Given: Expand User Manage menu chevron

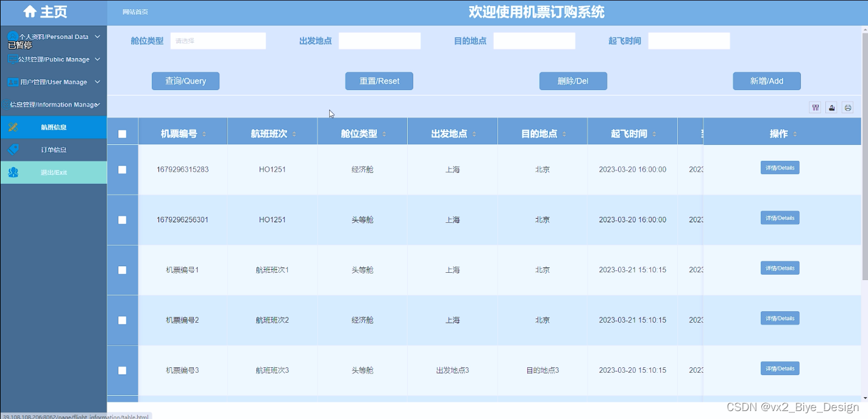Looking at the screenshot, I should coord(98,82).
